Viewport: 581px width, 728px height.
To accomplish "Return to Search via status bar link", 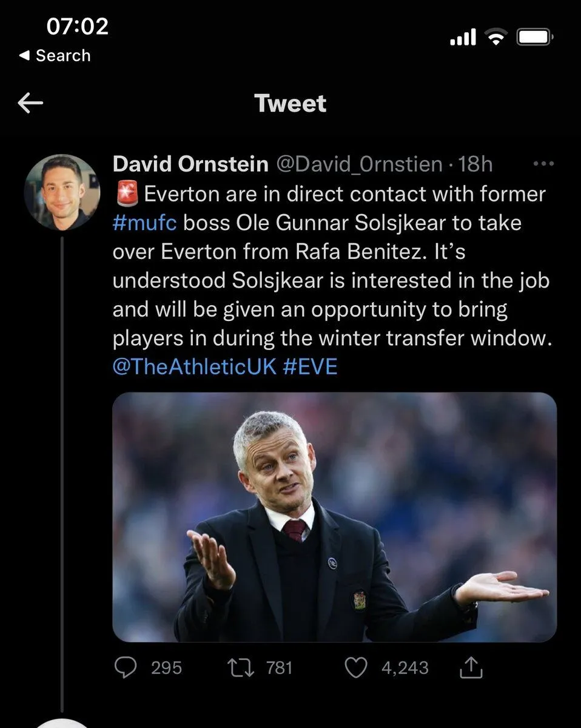I will coord(55,56).
